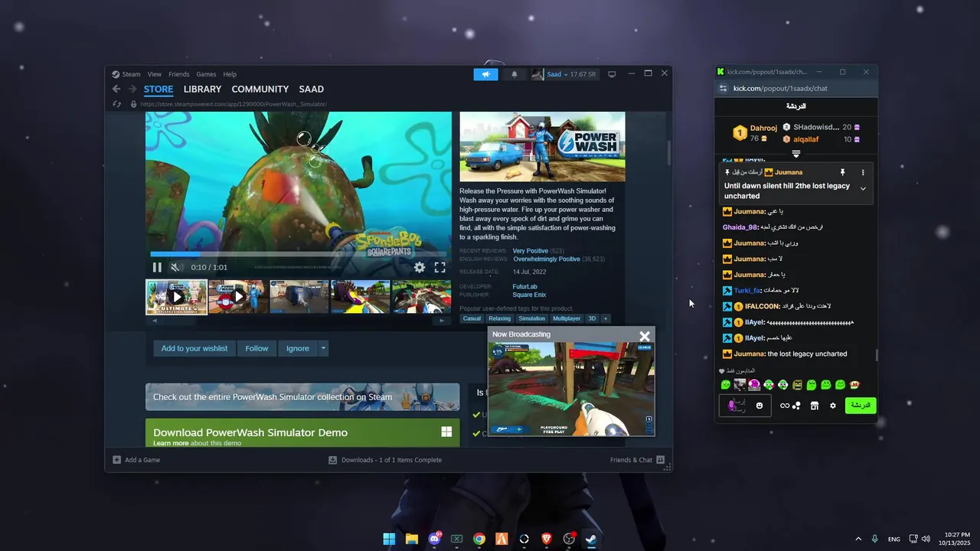Viewport: 980px width, 551px height.
Task: Open dropdown arrow next to Ignore
Action: [x=323, y=348]
